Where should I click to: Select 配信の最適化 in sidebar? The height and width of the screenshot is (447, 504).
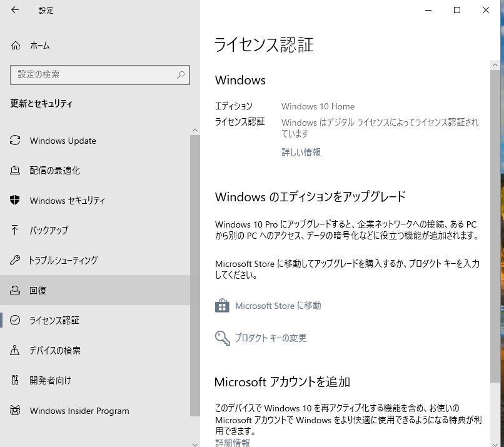pos(54,171)
